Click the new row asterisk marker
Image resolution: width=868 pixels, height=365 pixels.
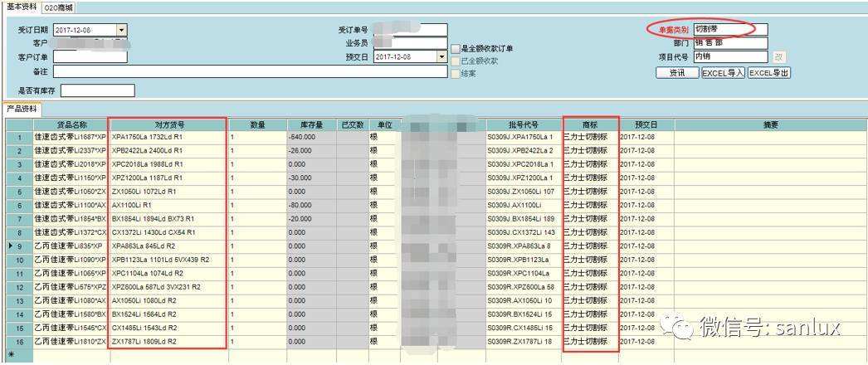12,355
